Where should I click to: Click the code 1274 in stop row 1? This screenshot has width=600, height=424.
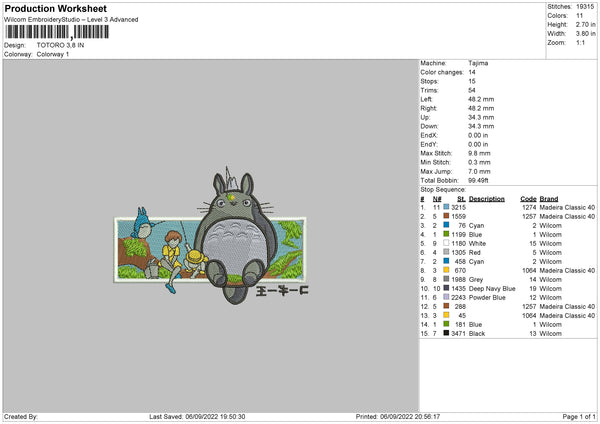(529, 207)
